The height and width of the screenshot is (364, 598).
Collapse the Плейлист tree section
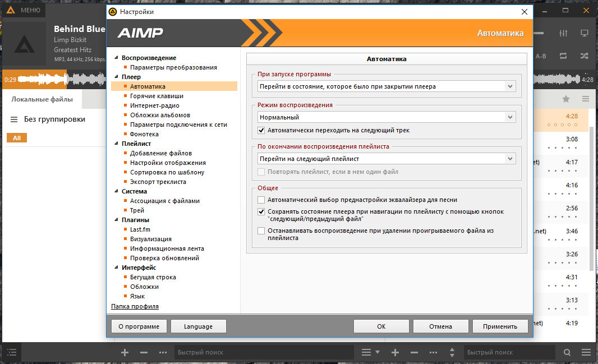(116, 144)
